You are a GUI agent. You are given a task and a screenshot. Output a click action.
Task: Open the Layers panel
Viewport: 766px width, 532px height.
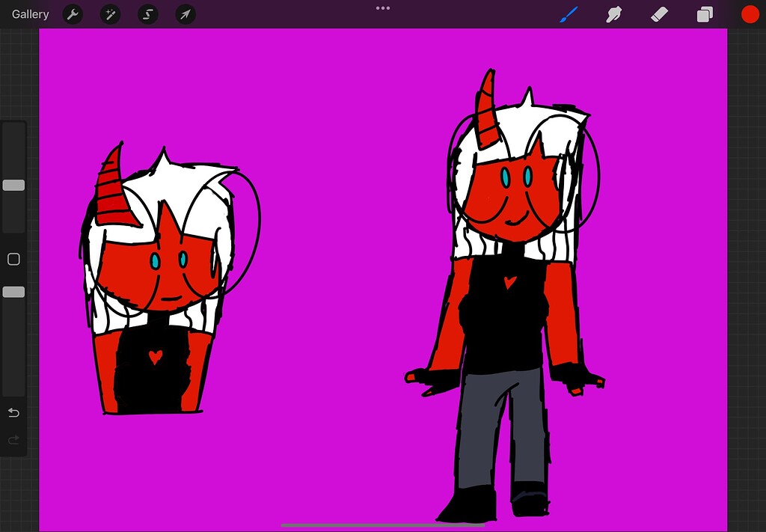pyautogui.click(x=703, y=14)
